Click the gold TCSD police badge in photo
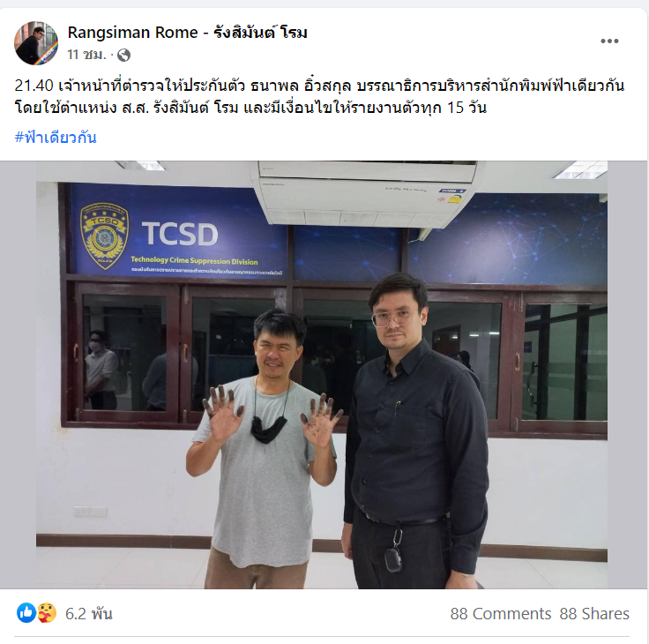Image resolution: width=649 pixels, height=644 pixels. pos(104,236)
